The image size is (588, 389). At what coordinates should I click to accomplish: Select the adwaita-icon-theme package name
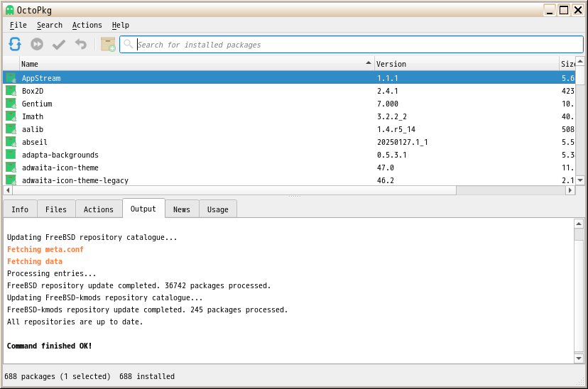60,167
